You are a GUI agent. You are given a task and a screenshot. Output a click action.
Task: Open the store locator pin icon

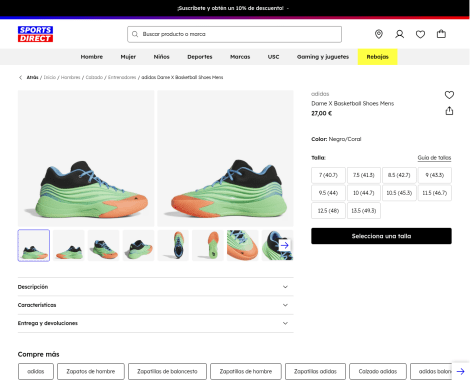379,34
